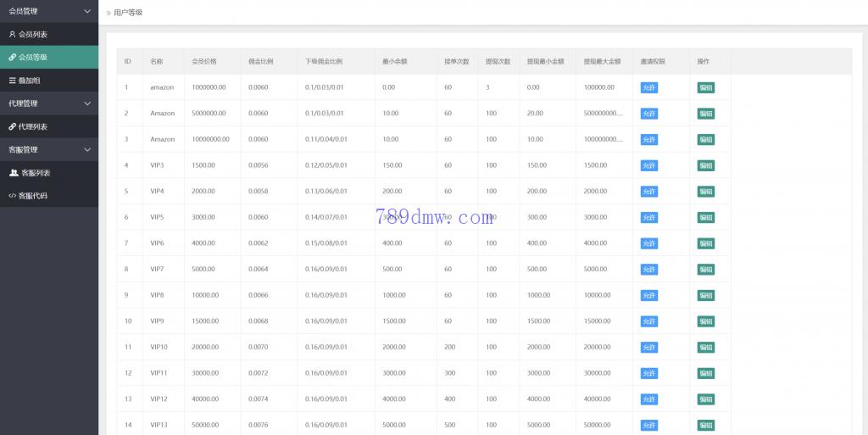Image resolution: width=868 pixels, height=435 pixels.
Task: Toggle 允许 invite permission for VIP3
Action: (x=648, y=165)
